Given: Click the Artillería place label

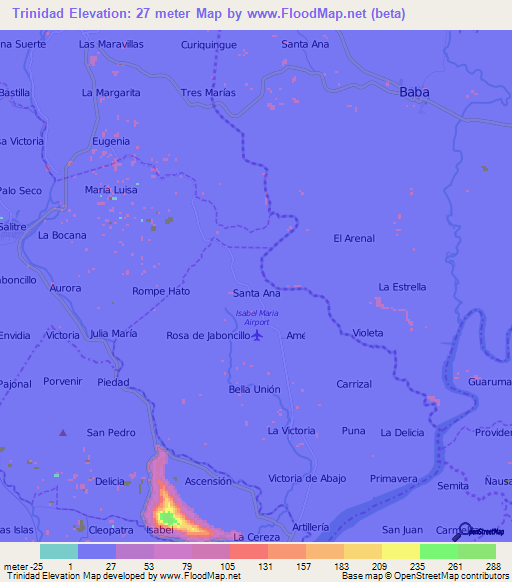Looking at the screenshot, I should click(310, 527).
